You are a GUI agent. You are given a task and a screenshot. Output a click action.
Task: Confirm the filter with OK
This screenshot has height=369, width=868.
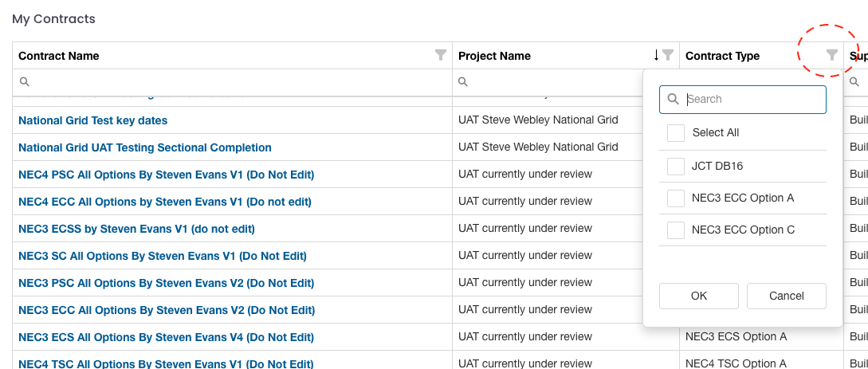pos(698,296)
